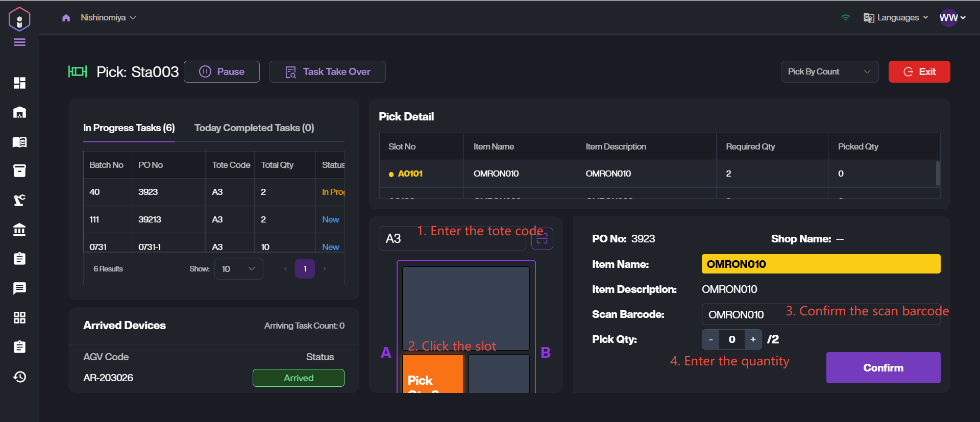Switch to Today Completed Tasks tab

click(254, 128)
